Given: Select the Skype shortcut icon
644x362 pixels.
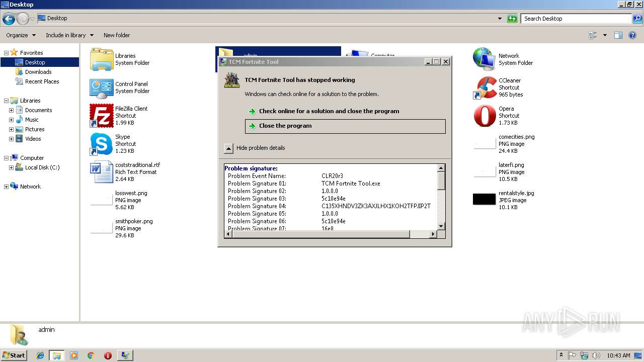Looking at the screenshot, I should click(102, 144).
